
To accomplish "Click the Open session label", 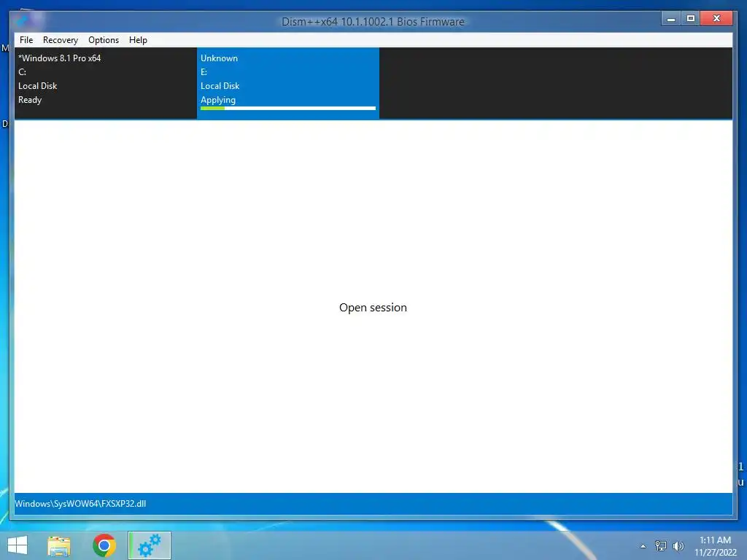I will [373, 308].
